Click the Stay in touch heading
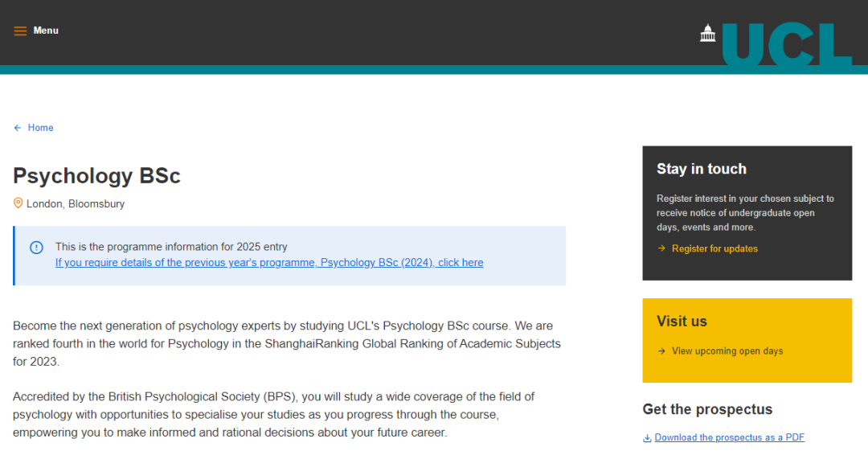The height and width of the screenshot is (455, 868). coord(702,169)
